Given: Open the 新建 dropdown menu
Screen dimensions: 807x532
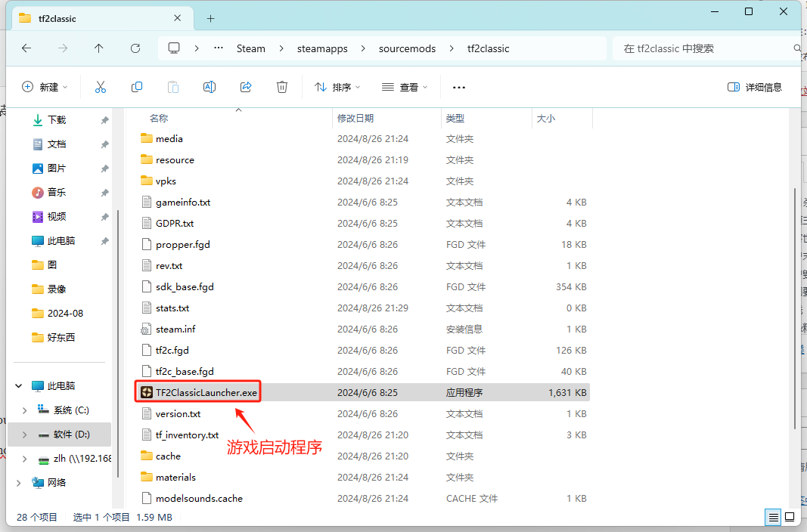Looking at the screenshot, I should [45, 88].
